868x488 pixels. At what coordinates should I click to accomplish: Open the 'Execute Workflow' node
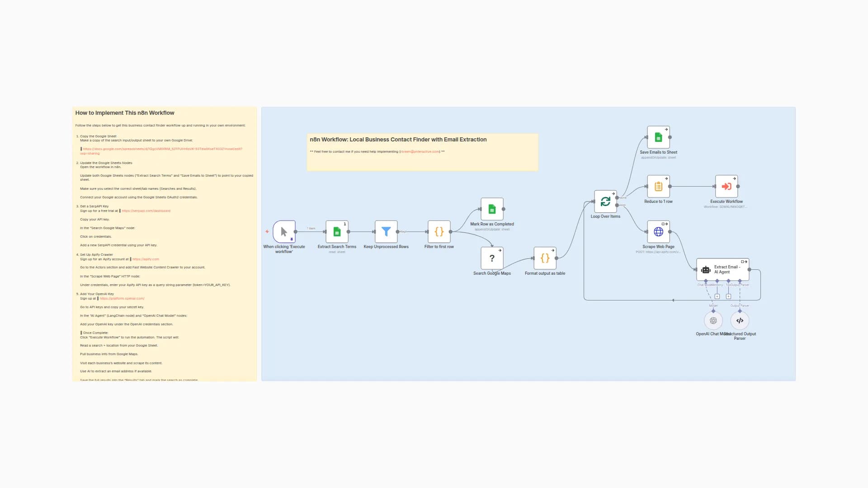pos(726,187)
